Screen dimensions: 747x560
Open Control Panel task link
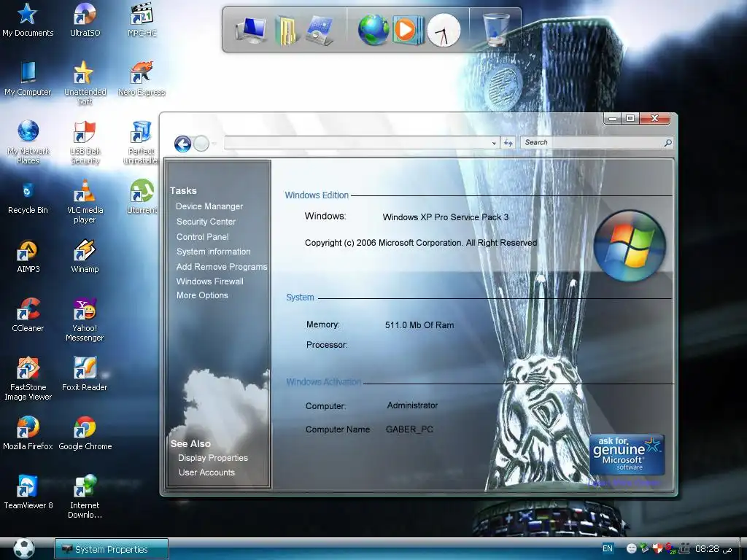pos(203,237)
